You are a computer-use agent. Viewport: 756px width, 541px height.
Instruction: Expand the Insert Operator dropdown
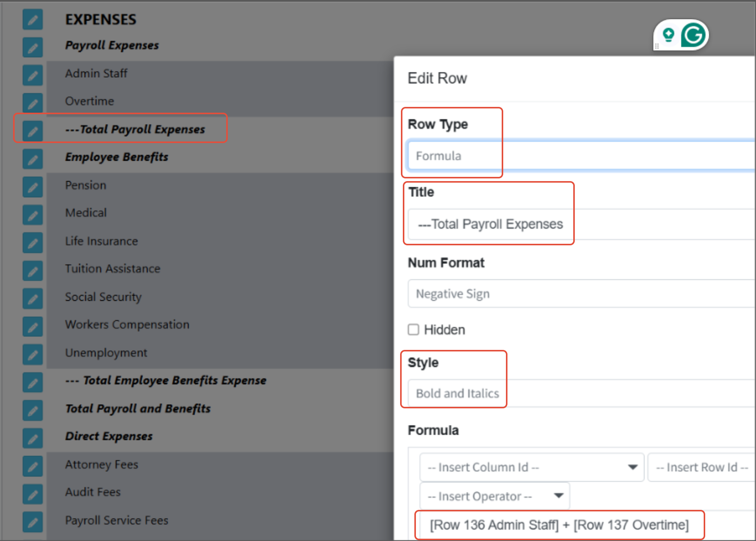(x=494, y=496)
